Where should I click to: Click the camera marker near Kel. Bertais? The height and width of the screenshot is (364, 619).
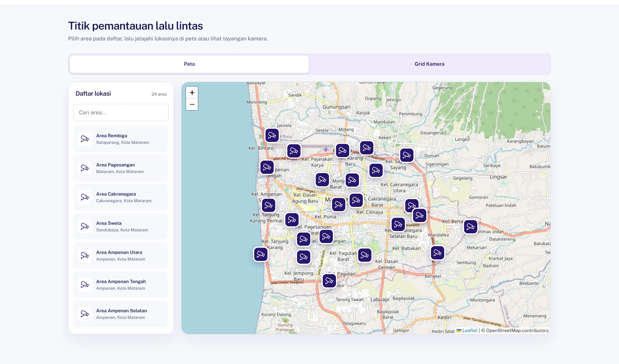tap(470, 227)
